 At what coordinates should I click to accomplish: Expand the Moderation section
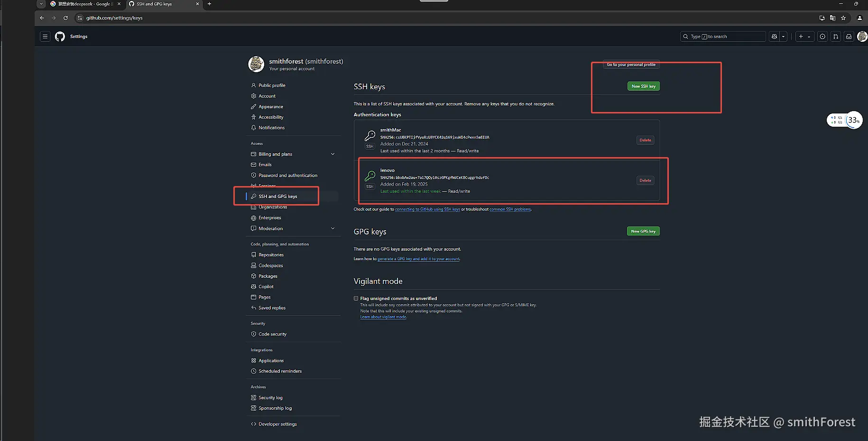[332, 228]
